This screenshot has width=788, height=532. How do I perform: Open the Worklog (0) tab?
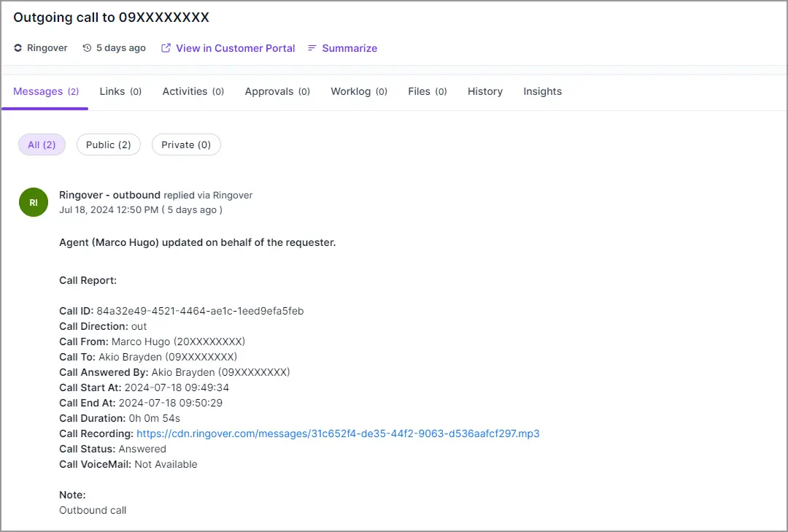[359, 91]
